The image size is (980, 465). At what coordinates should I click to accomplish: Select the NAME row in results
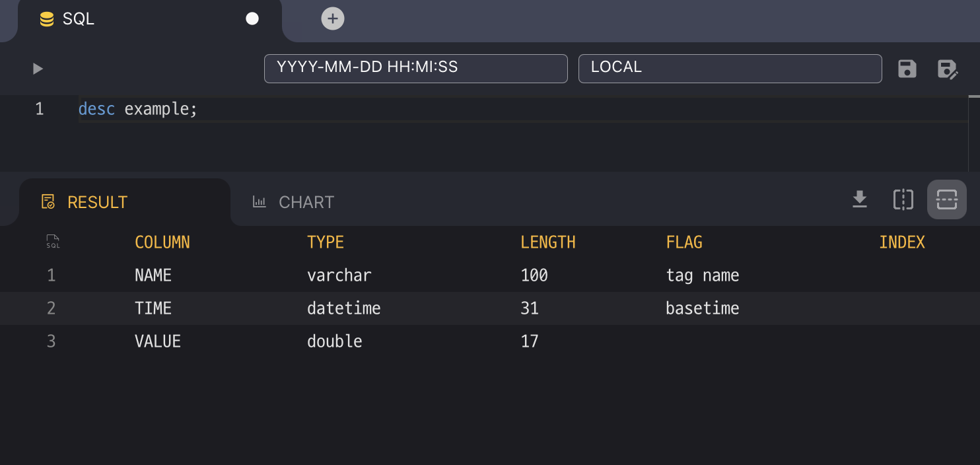(x=153, y=275)
